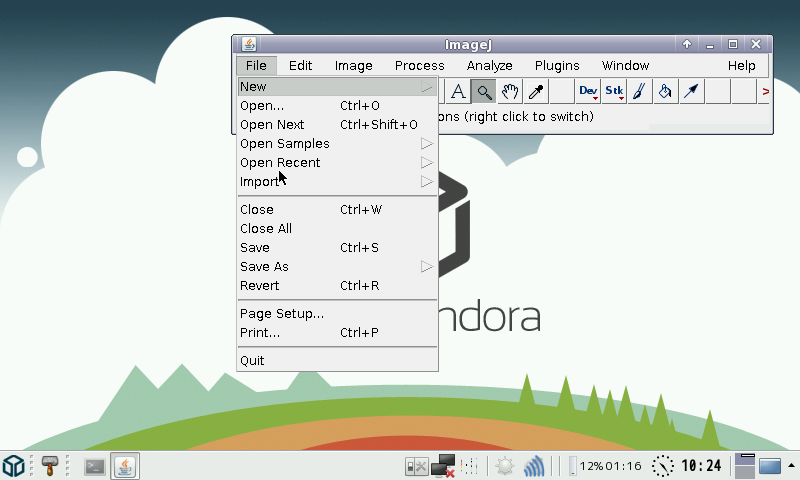Choose Revert menu entry

(337, 286)
